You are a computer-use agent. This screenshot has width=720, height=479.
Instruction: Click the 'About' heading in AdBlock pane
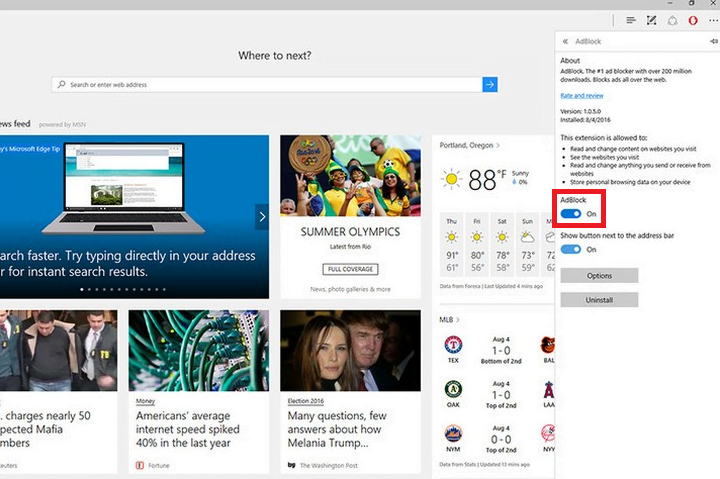point(570,61)
